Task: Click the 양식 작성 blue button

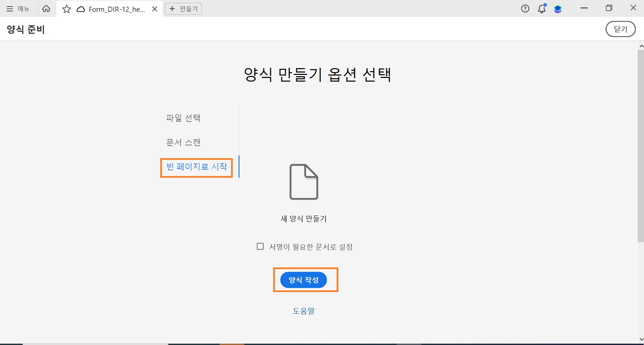Action: (303, 280)
